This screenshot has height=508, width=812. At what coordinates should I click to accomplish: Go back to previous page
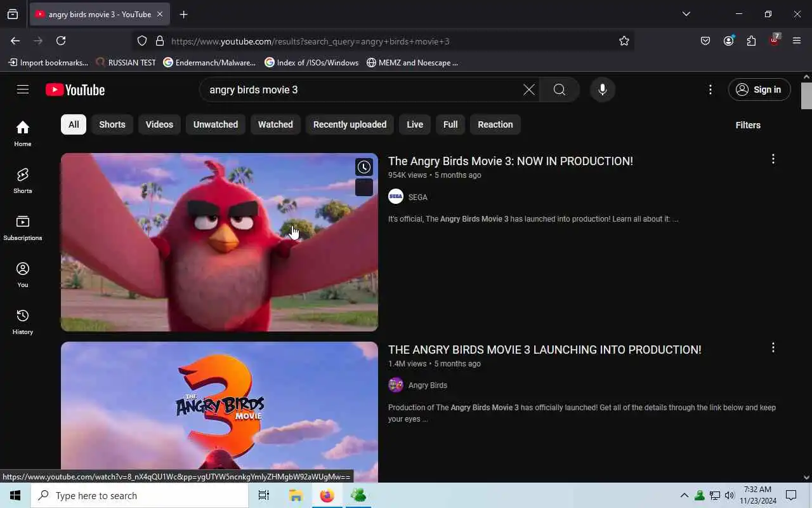15,41
